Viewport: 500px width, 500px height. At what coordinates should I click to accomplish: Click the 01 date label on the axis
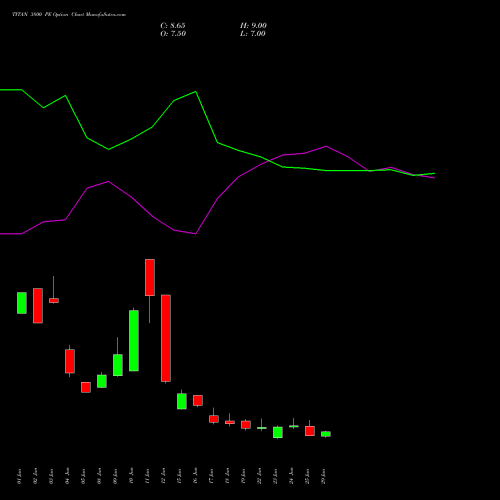point(20,476)
